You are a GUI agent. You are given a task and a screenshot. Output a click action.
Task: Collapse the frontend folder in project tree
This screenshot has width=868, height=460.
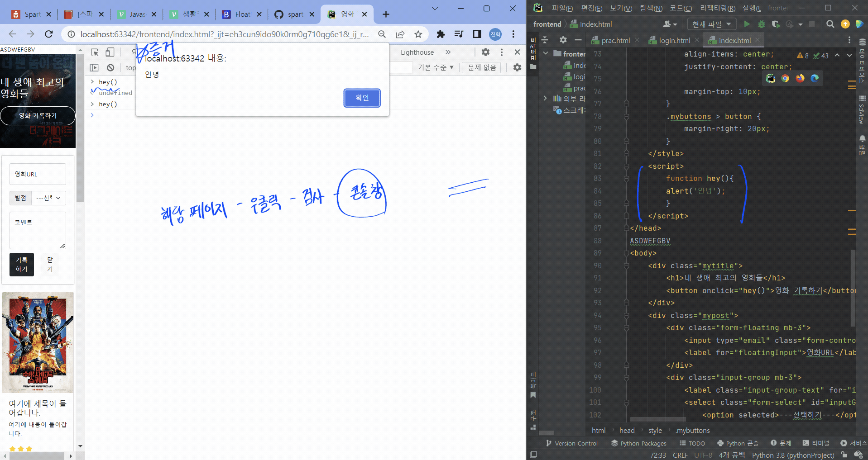546,53
